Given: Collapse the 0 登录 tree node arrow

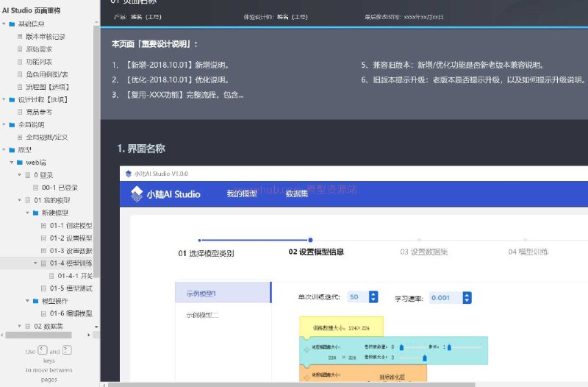Looking at the screenshot, I should tap(20, 175).
